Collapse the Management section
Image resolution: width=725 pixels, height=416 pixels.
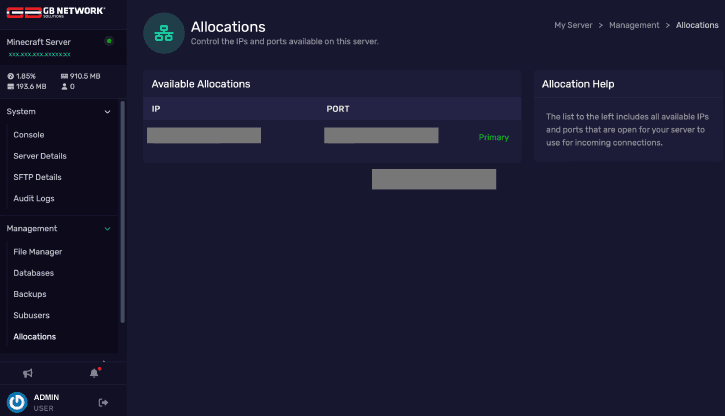point(108,229)
